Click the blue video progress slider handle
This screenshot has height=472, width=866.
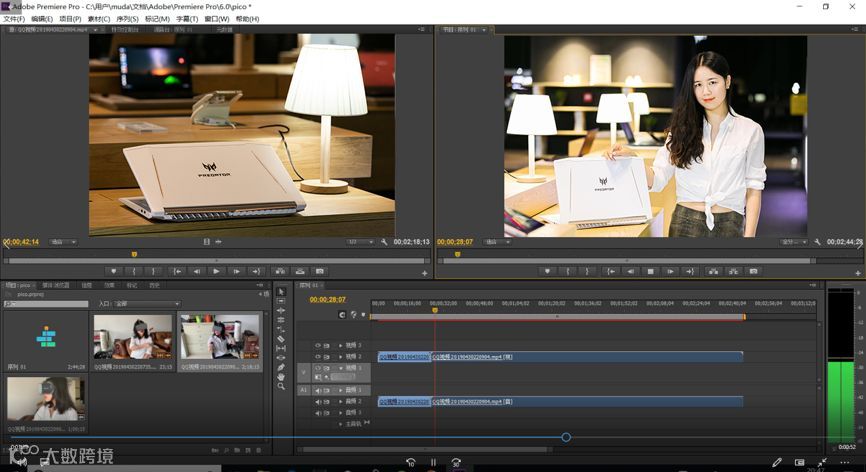coord(566,437)
